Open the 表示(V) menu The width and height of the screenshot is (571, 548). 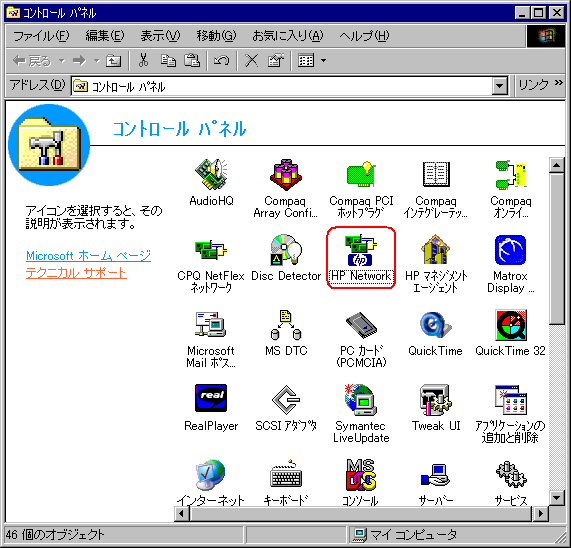(x=160, y=36)
